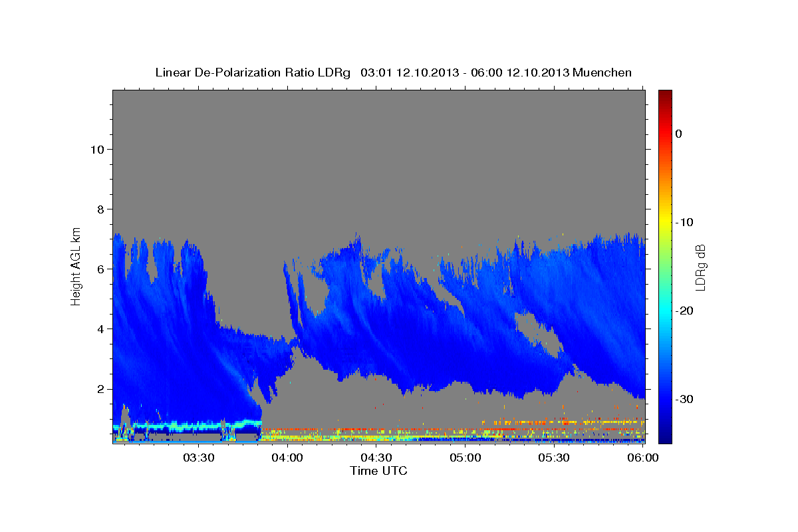798x532 pixels.
Task: Click the 03:30 time axis label
Action: [198, 458]
